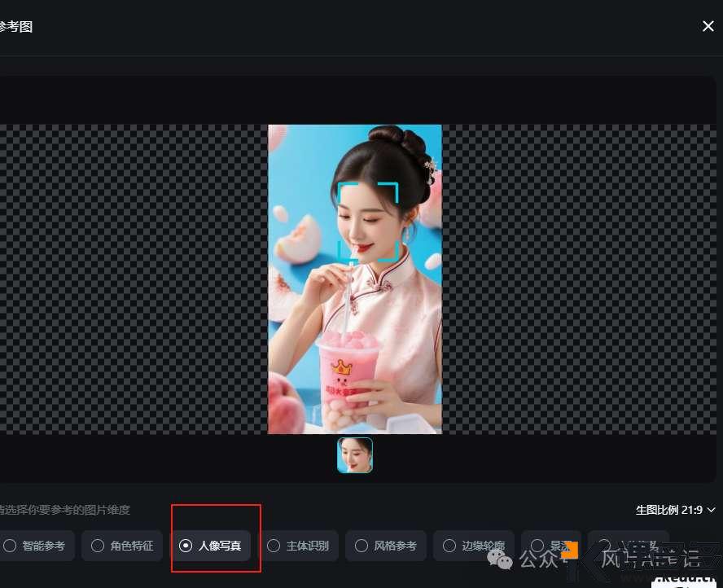Select the 景深 radio option

[550, 545]
